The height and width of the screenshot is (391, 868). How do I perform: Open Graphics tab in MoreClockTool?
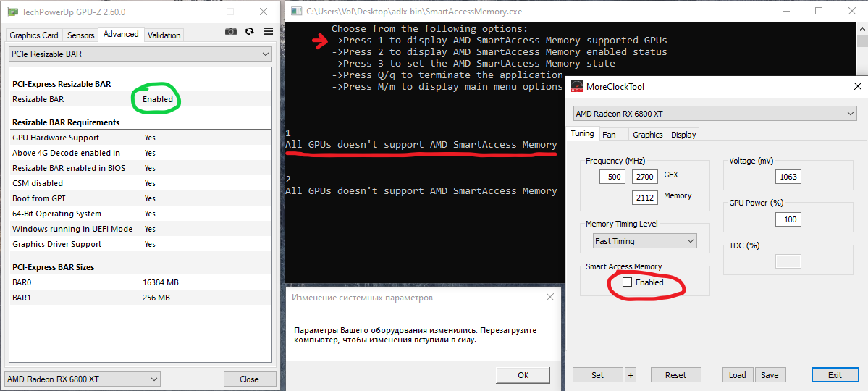click(x=648, y=135)
